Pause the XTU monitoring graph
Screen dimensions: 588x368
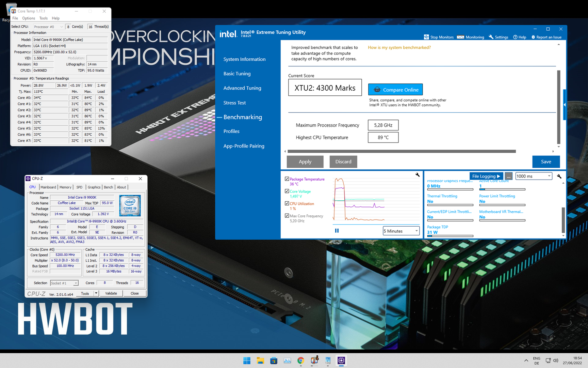337,231
